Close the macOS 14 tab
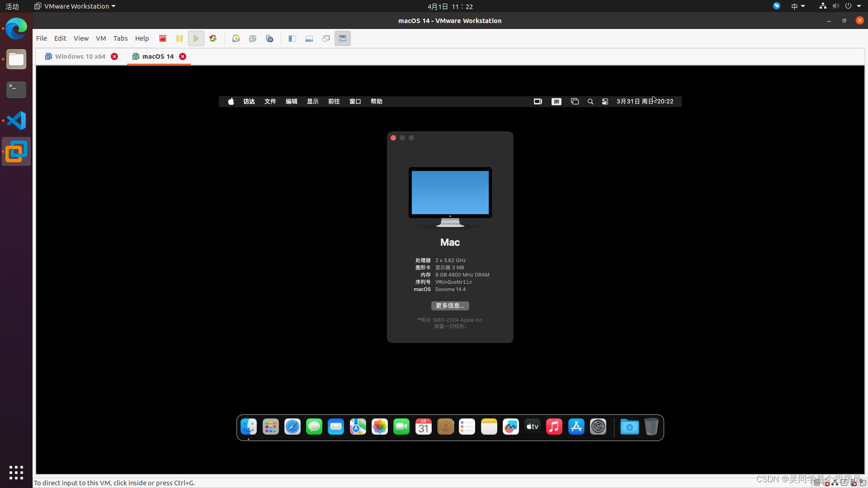 pyautogui.click(x=183, y=56)
